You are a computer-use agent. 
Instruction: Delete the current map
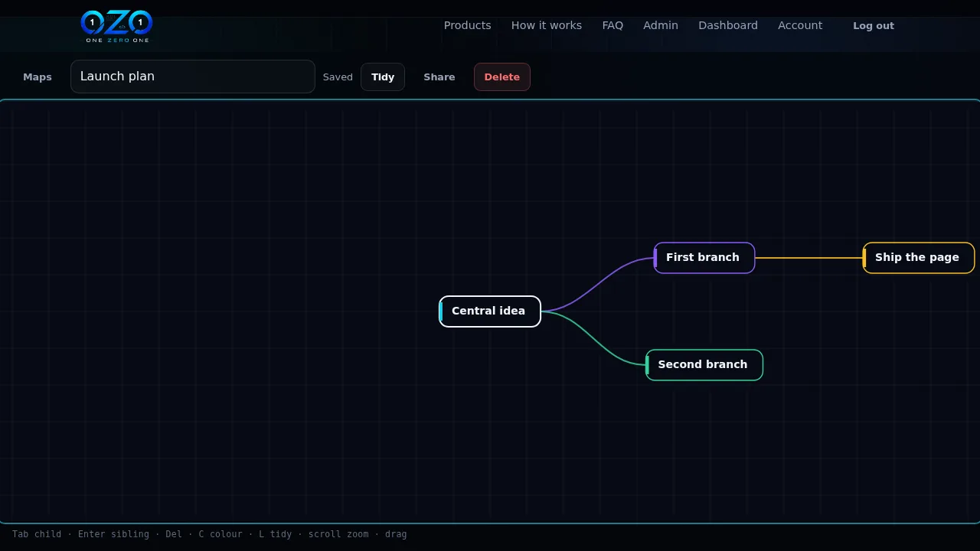coord(502,77)
